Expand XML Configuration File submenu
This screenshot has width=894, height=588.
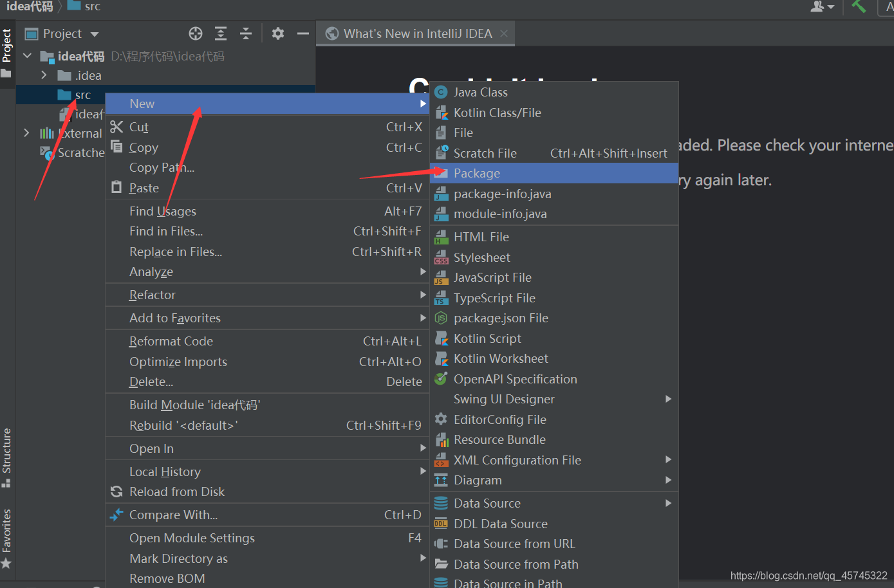pos(554,460)
